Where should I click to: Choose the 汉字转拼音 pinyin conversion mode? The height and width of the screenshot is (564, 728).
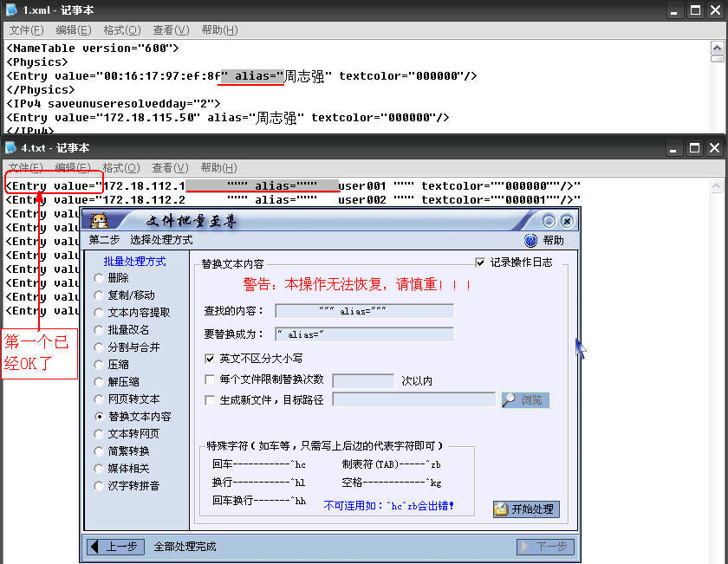pyautogui.click(x=98, y=485)
